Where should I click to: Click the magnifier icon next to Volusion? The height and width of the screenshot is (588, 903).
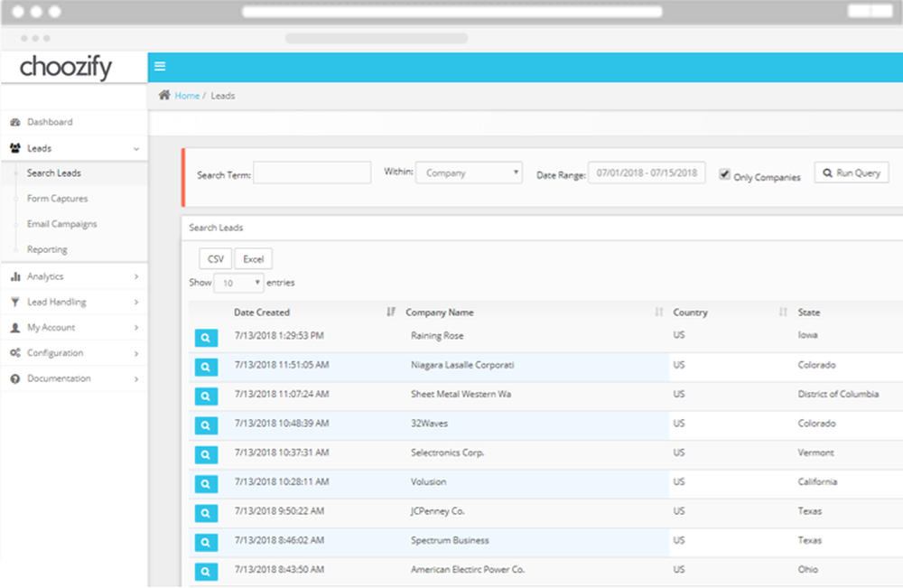205,484
